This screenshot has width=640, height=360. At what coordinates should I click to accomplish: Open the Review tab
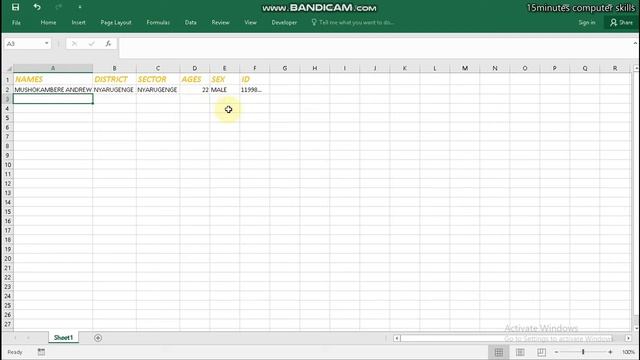coord(220,22)
